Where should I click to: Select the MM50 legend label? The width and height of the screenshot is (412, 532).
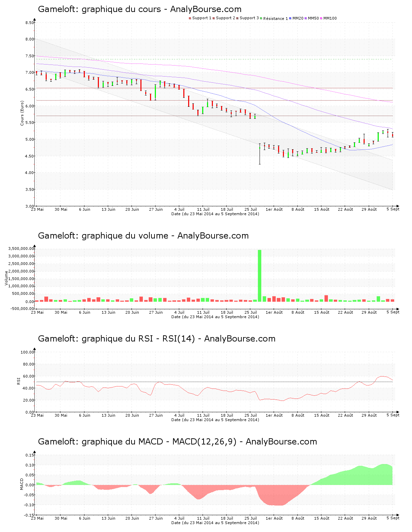click(313, 18)
